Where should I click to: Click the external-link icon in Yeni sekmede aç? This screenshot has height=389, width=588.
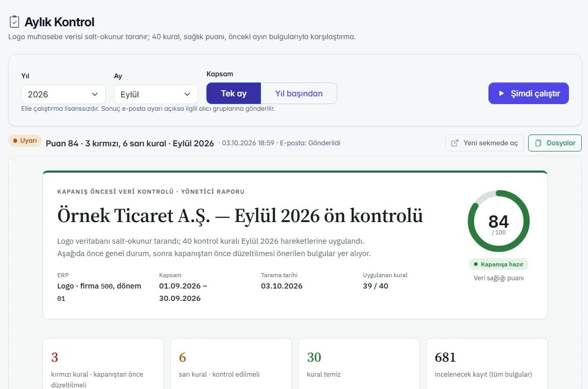(454, 143)
